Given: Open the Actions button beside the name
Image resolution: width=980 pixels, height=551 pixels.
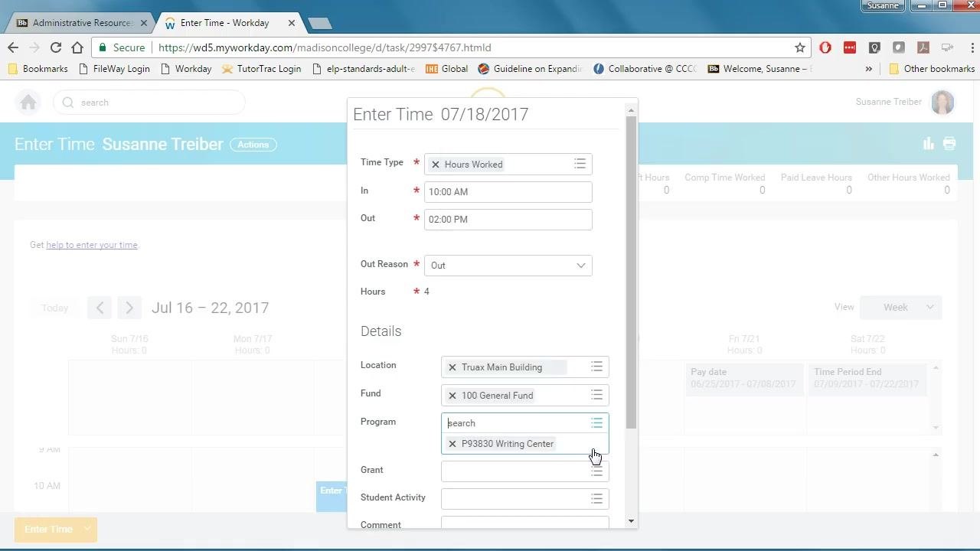Looking at the screenshot, I should (253, 145).
